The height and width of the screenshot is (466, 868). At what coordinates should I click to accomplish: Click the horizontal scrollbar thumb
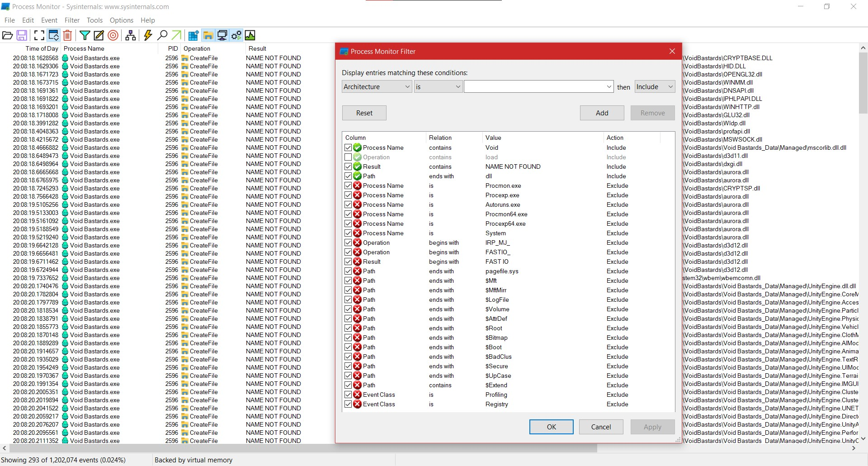point(303,448)
